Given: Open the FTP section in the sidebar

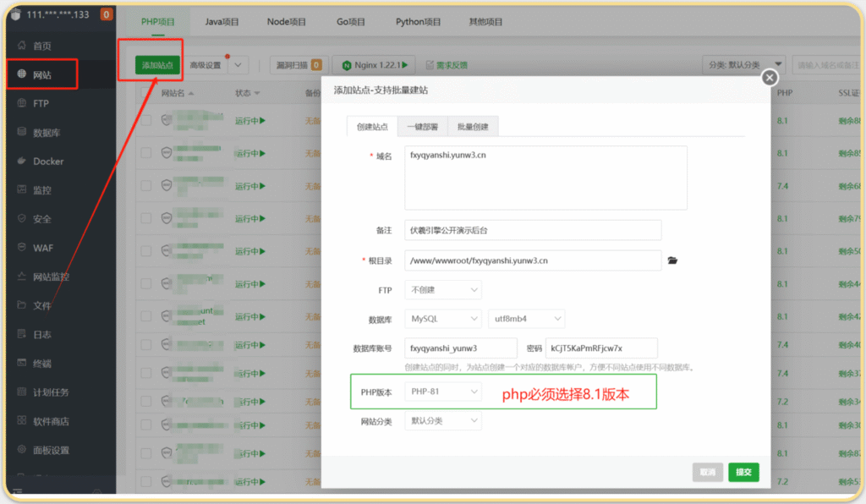Looking at the screenshot, I should [x=40, y=102].
